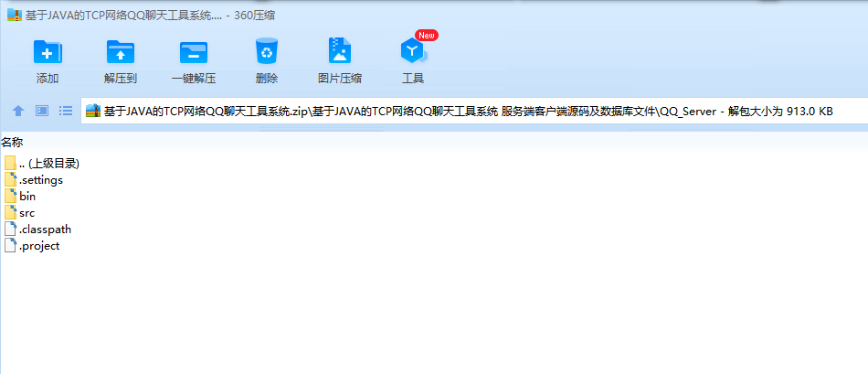Select the .project file icon
Screen dimensions: 868x374
click(10, 245)
